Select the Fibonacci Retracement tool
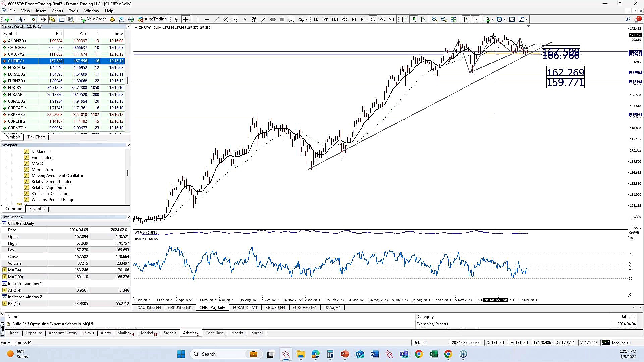 pos(235,19)
